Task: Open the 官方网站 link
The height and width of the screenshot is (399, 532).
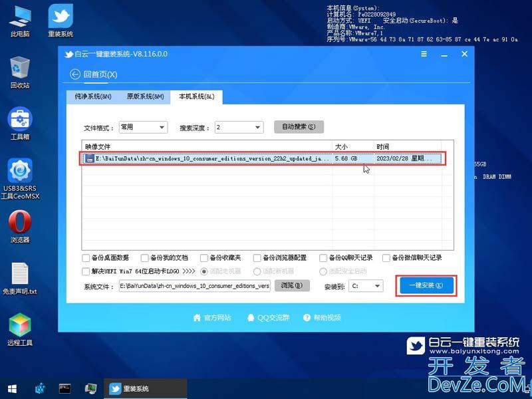Action: pos(212,318)
